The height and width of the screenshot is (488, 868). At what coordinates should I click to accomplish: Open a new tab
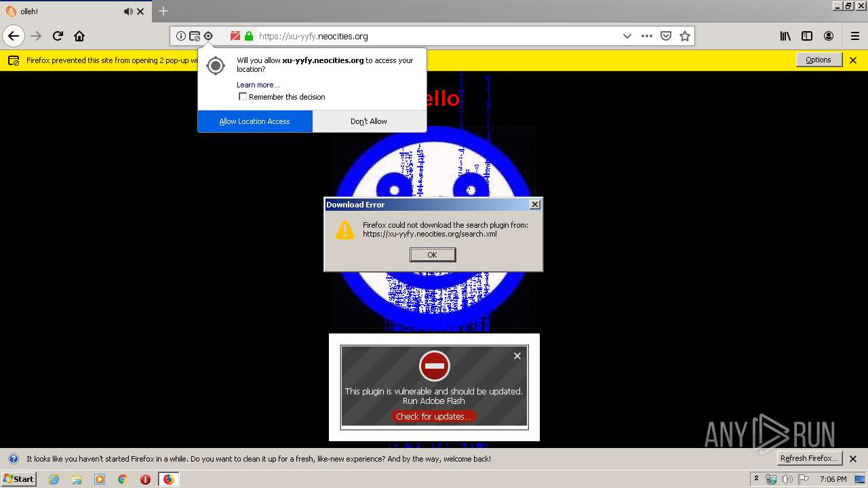(x=163, y=11)
